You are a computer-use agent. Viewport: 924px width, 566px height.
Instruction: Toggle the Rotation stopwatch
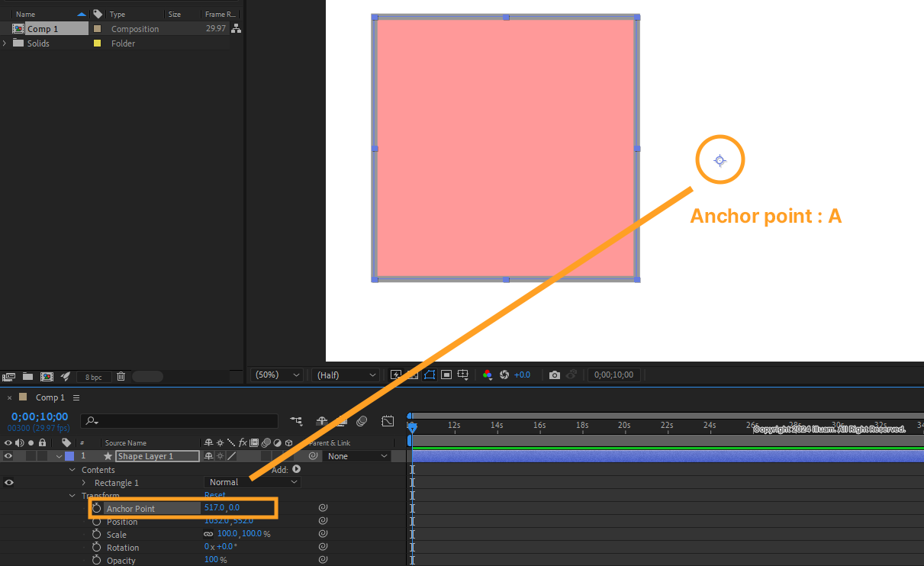tap(97, 547)
